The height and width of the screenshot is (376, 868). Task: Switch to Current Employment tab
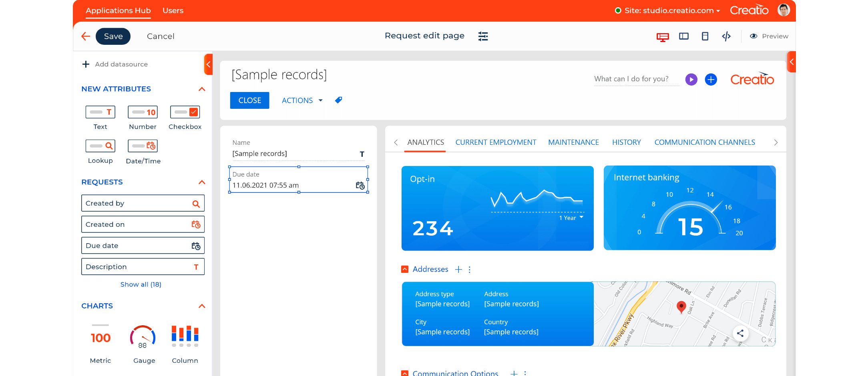496,142
